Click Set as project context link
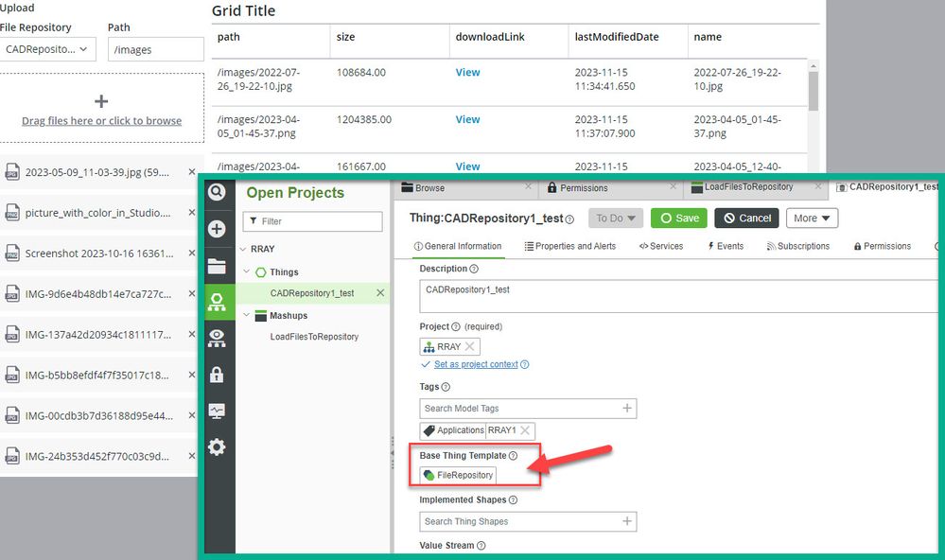The image size is (945, 560). [476, 365]
